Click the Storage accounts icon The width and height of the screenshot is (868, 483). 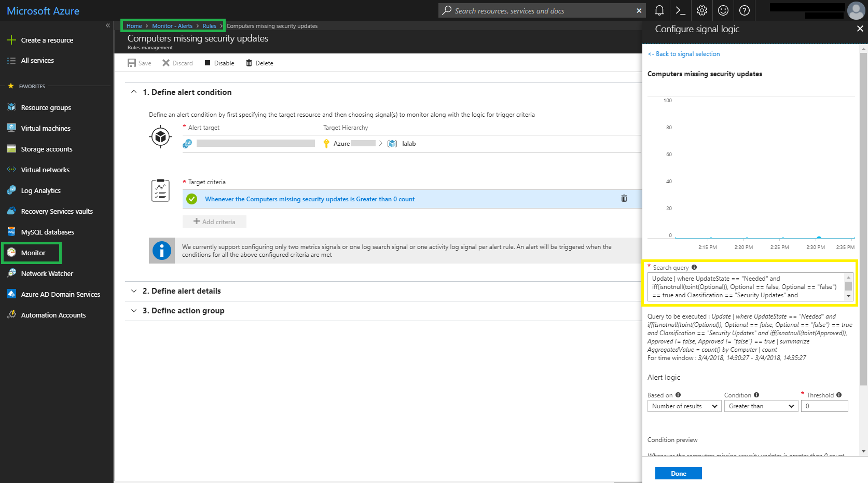pyautogui.click(x=11, y=148)
